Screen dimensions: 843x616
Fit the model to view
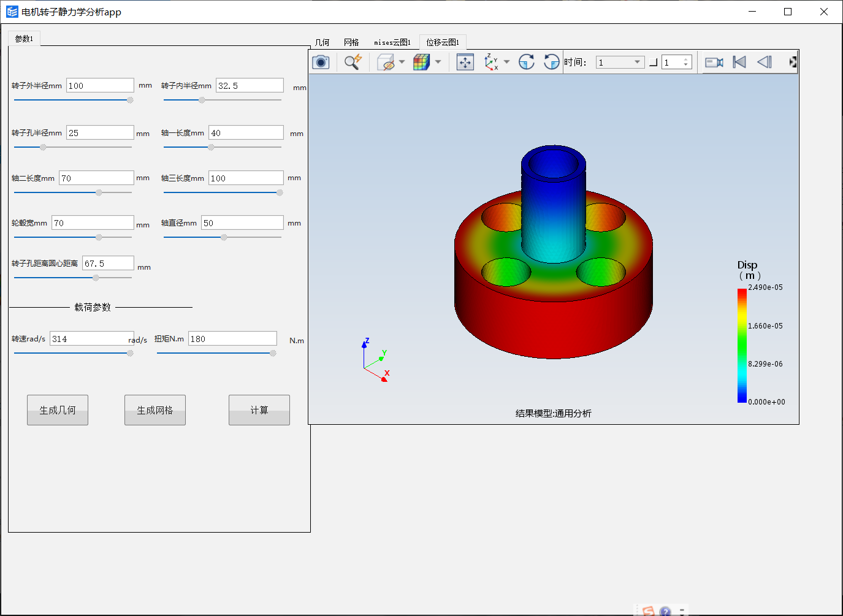(x=465, y=62)
